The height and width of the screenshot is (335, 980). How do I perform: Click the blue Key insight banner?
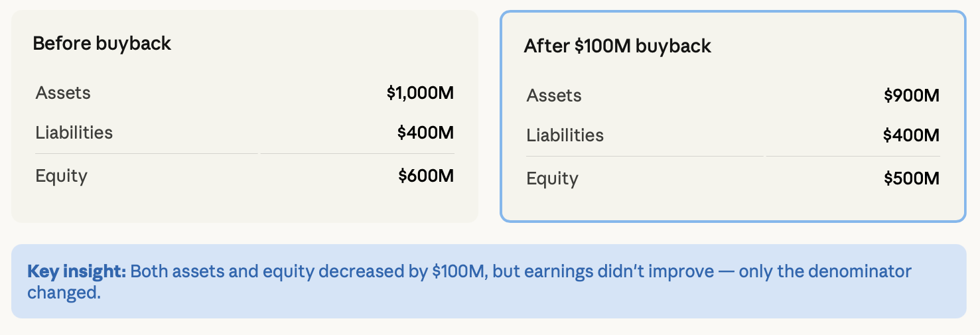(489, 281)
